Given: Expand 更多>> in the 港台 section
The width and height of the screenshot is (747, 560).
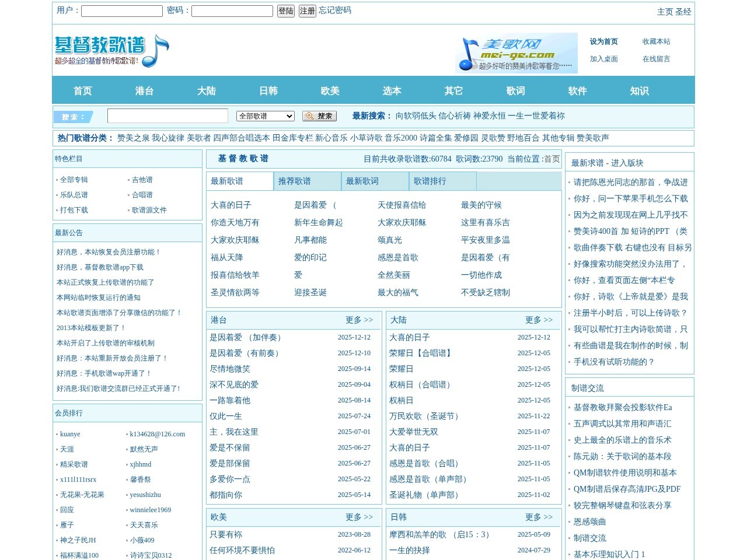Looking at the screenshot, I should pos(359,320).
